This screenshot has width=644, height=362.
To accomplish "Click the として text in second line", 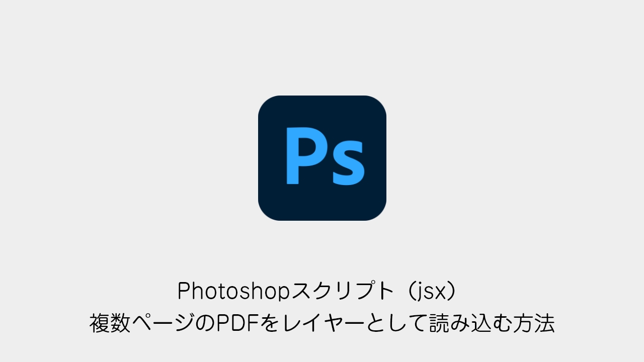I will pos(395,323).
